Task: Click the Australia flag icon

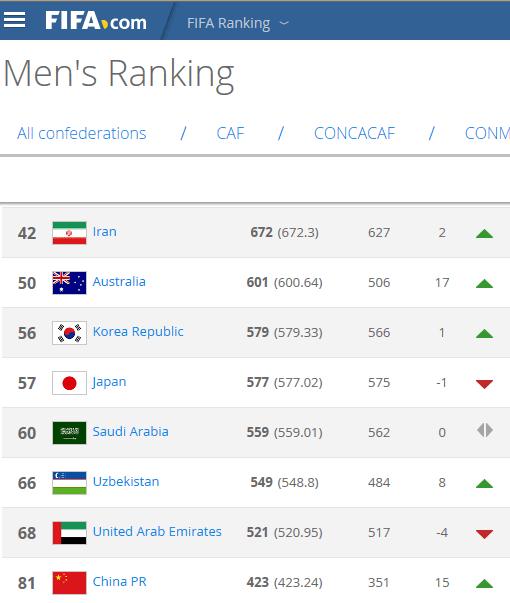Action: tap(69, 283)
